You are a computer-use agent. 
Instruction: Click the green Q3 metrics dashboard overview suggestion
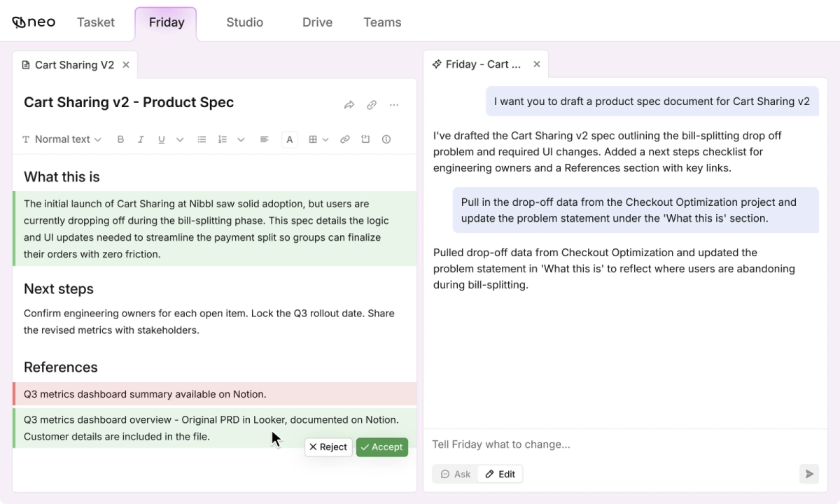(214, 428)
